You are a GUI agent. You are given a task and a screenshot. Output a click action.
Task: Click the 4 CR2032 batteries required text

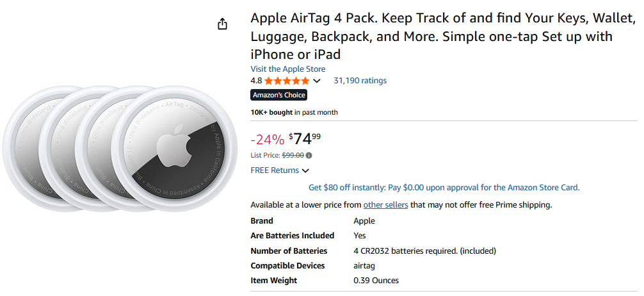point(424,251)
